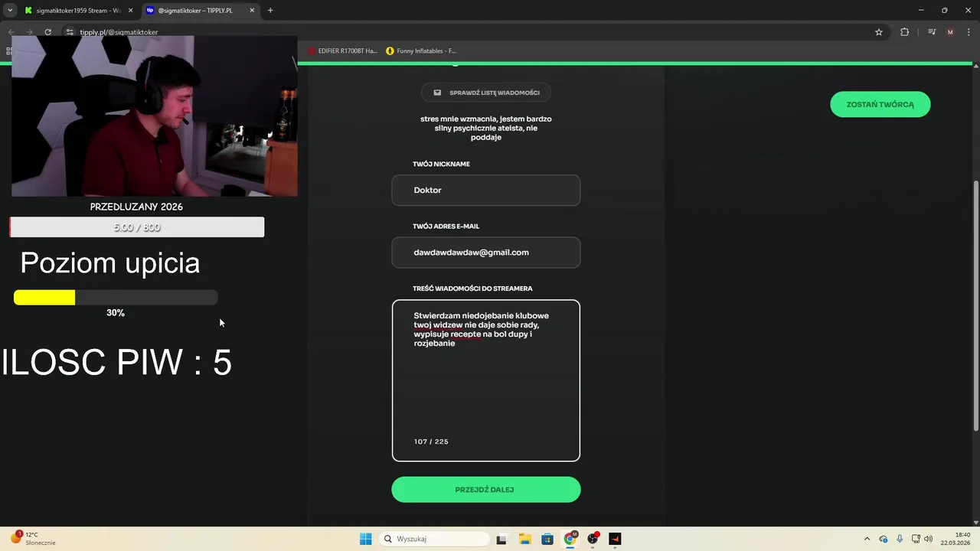Image resolution: width=980 pixels, height=551 pixels.
Task: Open the weather widget showing 12°C
Action: [x=33, y=539]
